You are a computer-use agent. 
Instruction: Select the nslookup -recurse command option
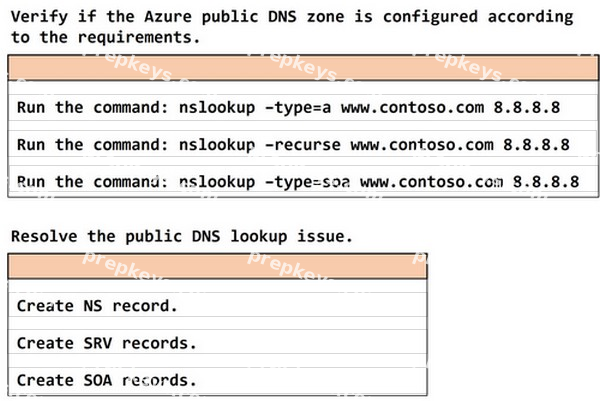(303, 145)
